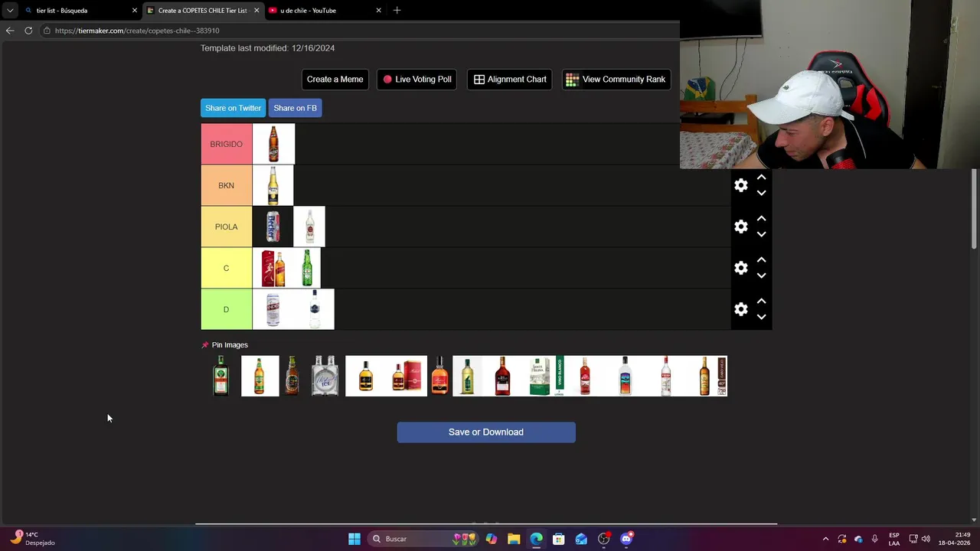Viewport: 980px width, 551px height.
Task: Reload the page with the refresh icon
Action: [28, 31]
